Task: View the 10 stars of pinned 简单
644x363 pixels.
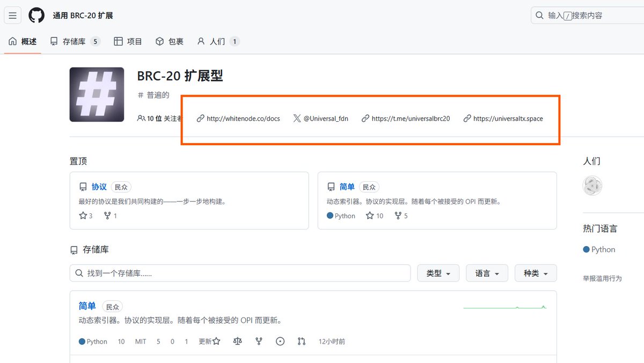Action: pos(375,216)
